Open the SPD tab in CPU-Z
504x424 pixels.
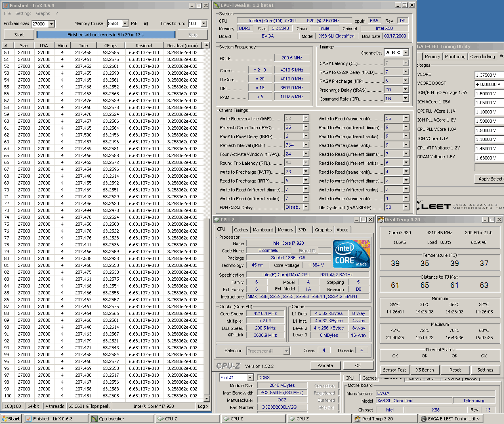302,230
